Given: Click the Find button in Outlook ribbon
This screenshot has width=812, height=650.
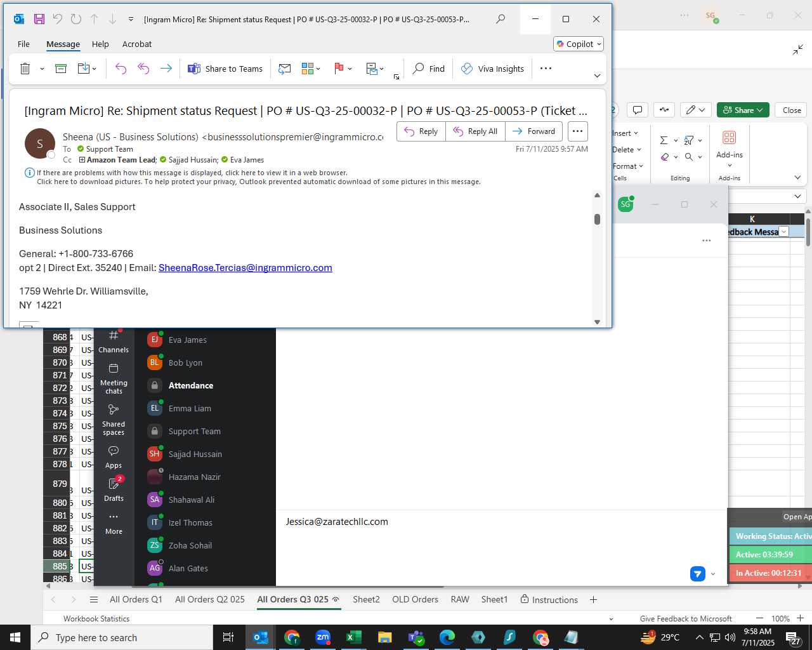Looking at the screenshot, I should (429, 69).
